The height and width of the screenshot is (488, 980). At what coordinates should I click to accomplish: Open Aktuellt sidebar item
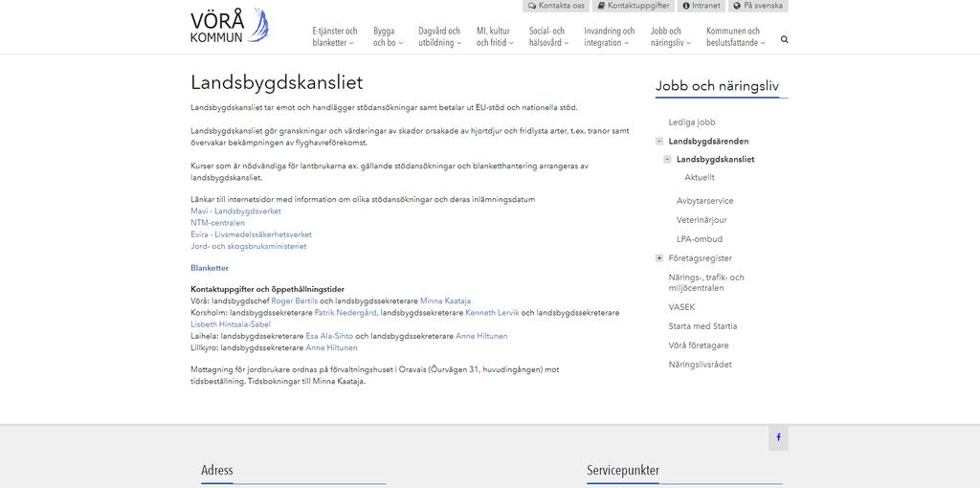[x=700, y=177]
